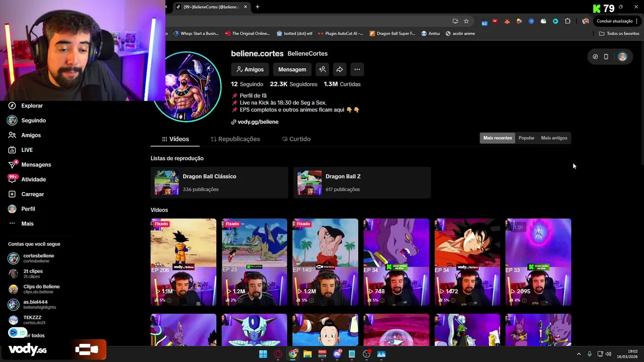
Task: Open followed account TEKZZZ
Action: click(x=33, y=320)
